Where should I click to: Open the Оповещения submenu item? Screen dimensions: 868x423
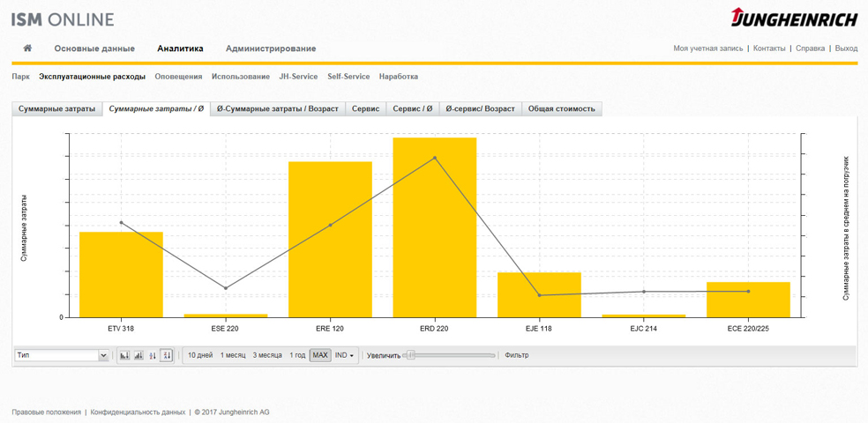tap(178, 77)
